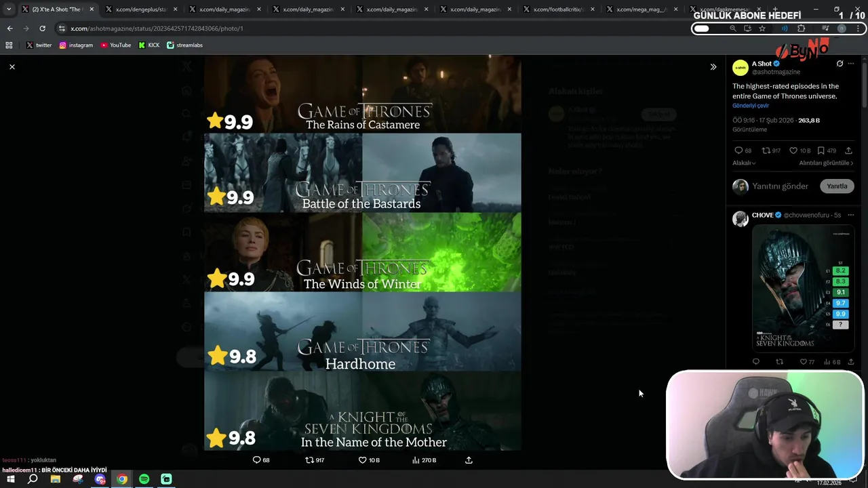Open the Extensions puzzle icon
The height and width of the screenshot is (488, 868).
tap(802, 28)
